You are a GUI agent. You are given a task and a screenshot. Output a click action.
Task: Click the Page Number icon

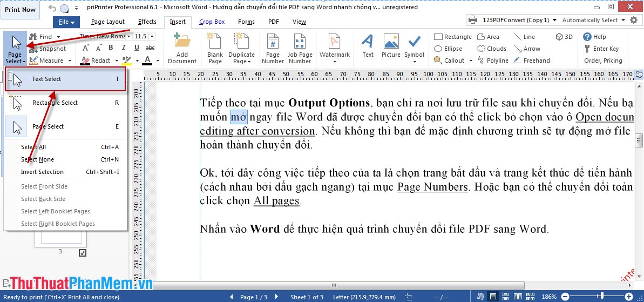pos(273,49)
